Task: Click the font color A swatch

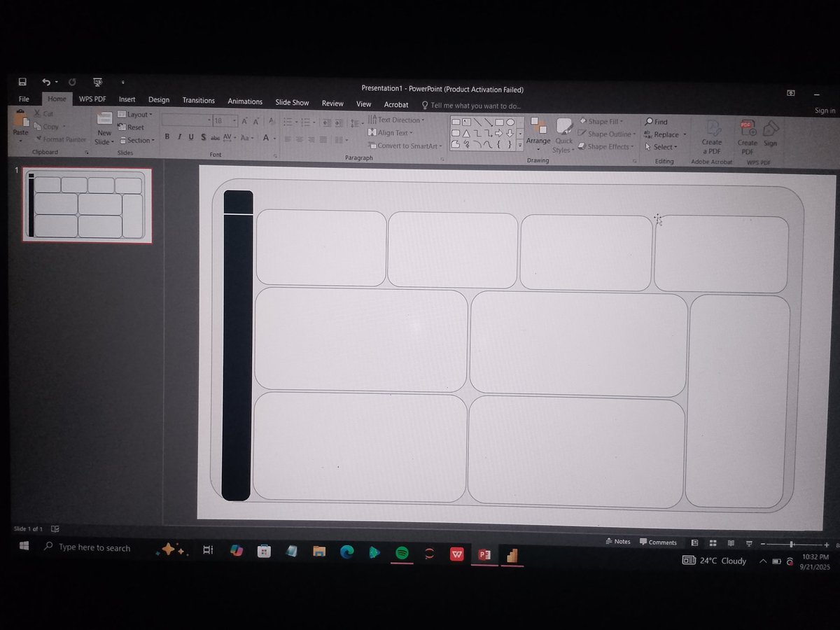Action: (x=267, y=138)
